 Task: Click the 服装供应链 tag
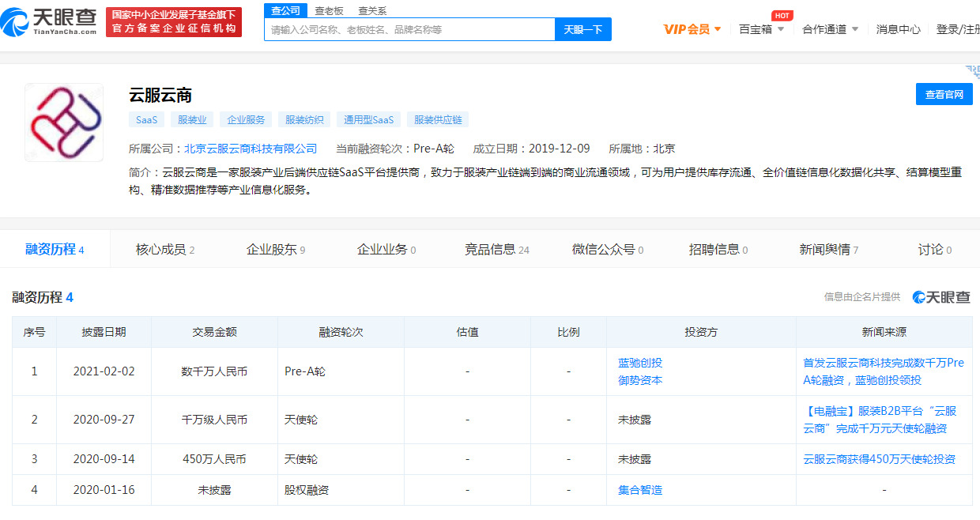[x=438, y=120]
